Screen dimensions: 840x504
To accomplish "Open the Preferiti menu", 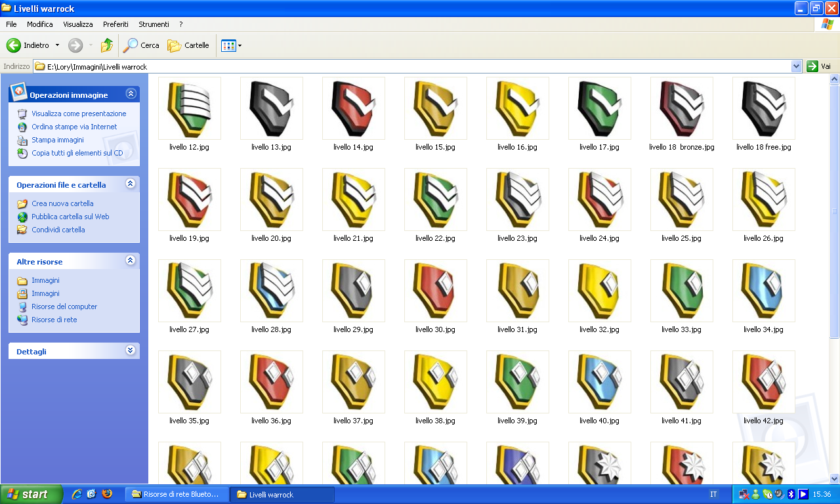I will point(115,24).
